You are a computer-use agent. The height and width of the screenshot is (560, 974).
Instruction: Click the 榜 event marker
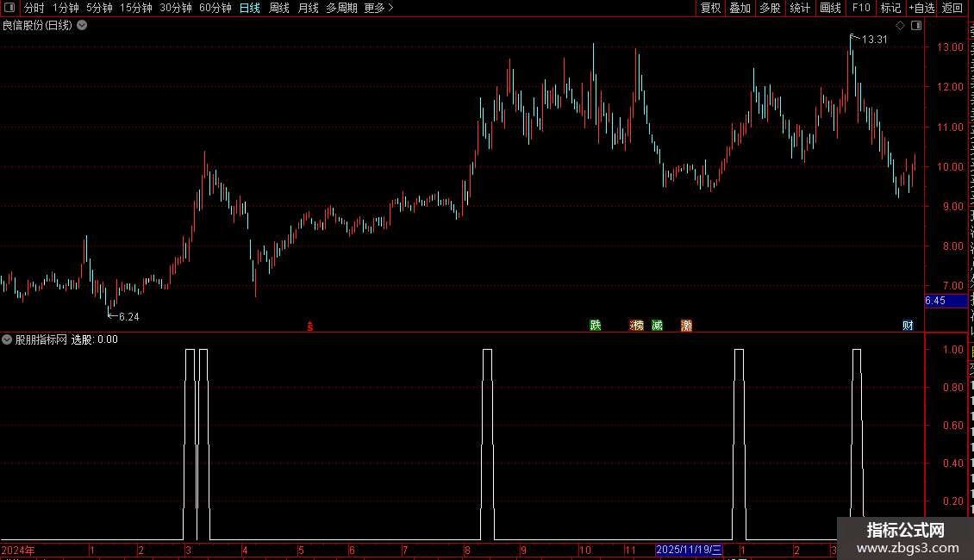point(637,326)
